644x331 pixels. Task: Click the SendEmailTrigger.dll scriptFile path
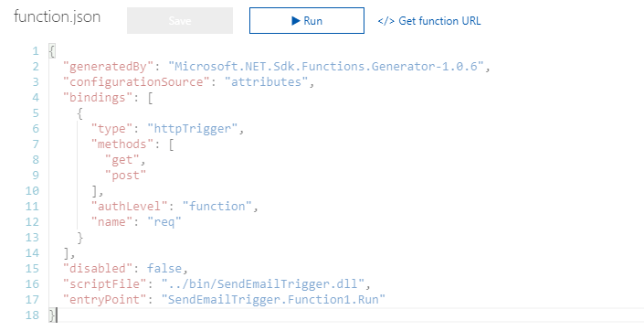263,283
